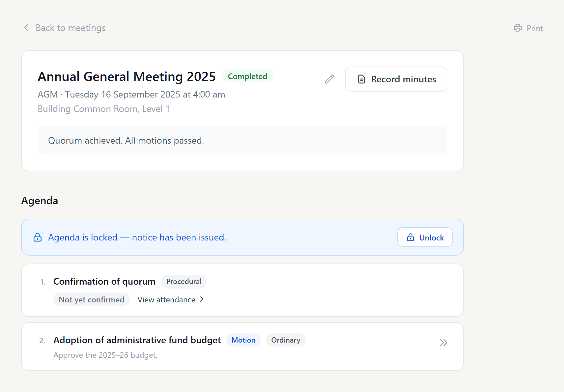Image resolution: width=564 pixels, height=392 pixels.
Task: Expand budget item with double chevron
Action: (x=443, y=343)
